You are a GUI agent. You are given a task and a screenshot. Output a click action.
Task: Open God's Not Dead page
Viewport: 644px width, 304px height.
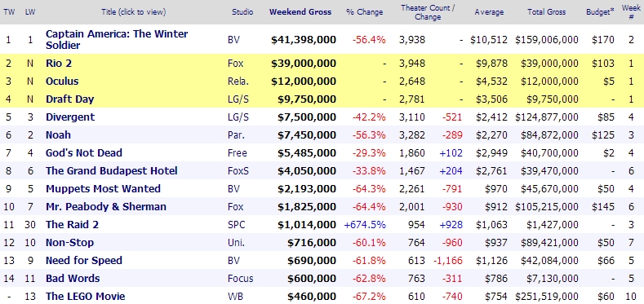[84, 153]
